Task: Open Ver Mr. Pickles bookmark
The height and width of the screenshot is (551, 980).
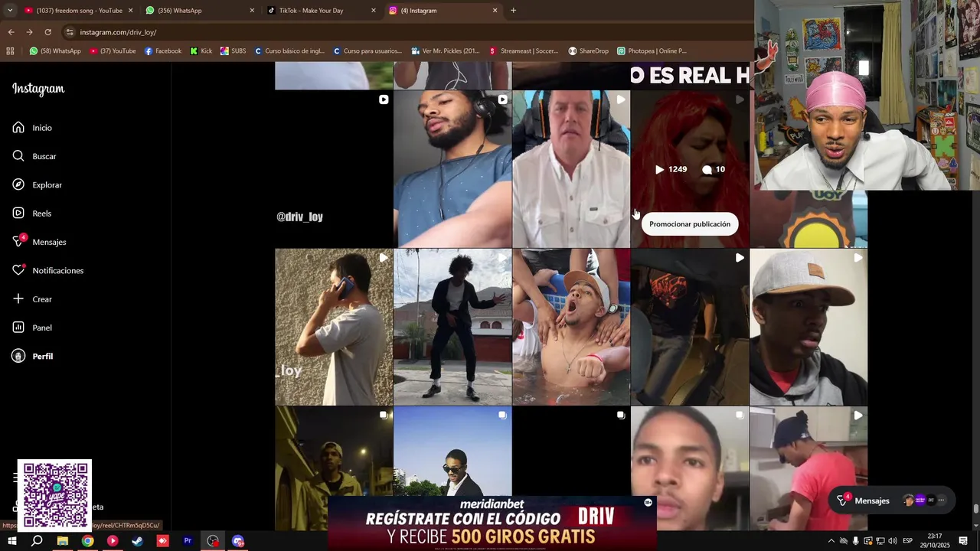Action: tap(446, 51)
